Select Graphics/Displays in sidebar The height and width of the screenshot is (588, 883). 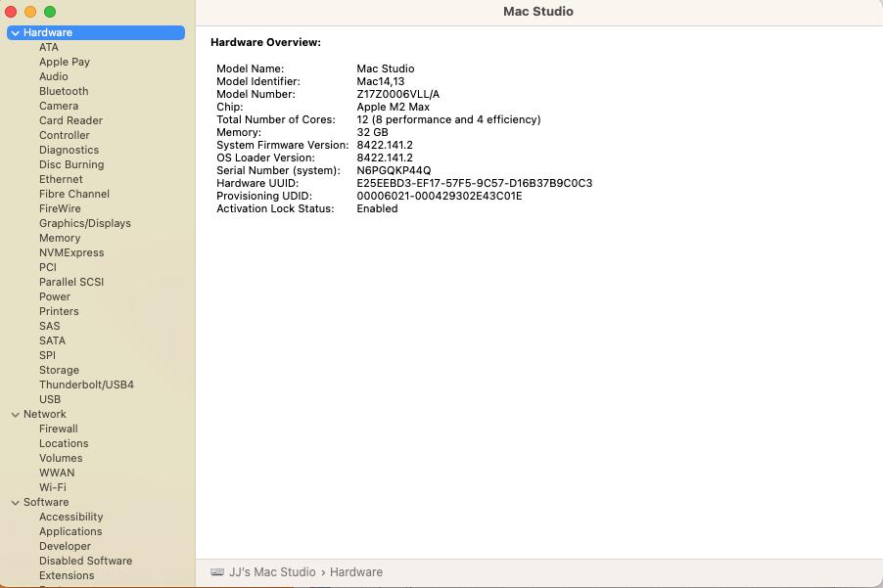point(85,223)
